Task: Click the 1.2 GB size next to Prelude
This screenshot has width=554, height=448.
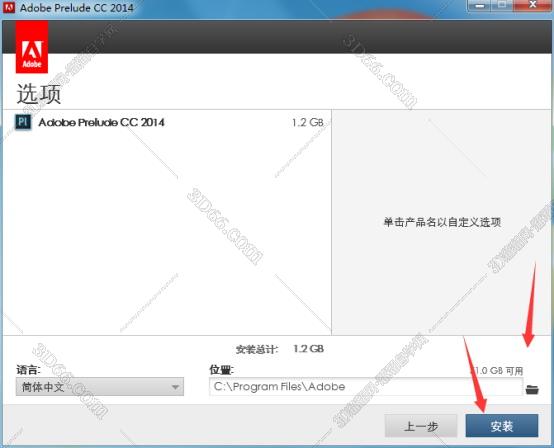Action: click(x=308, y=123)
